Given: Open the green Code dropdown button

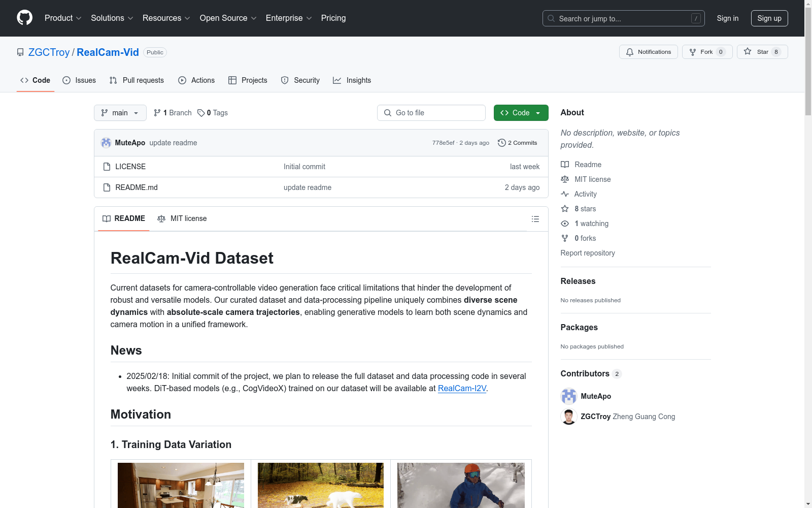Looking at the screenshot, I should (x=521, y=113).
